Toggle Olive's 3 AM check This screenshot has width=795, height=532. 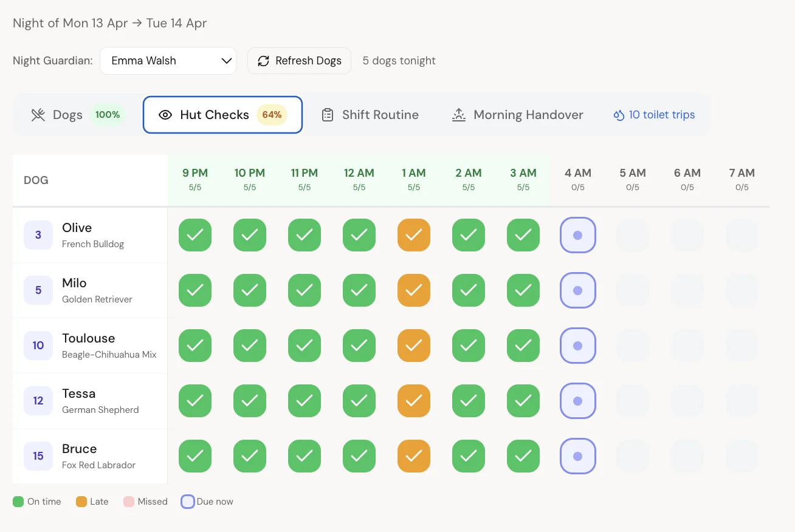523,235
